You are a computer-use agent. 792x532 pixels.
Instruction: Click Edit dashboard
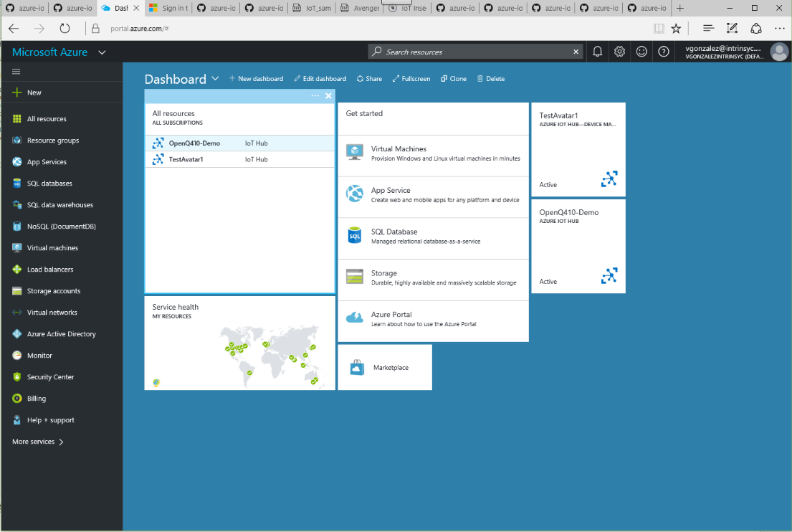click(x=320, y=79)
